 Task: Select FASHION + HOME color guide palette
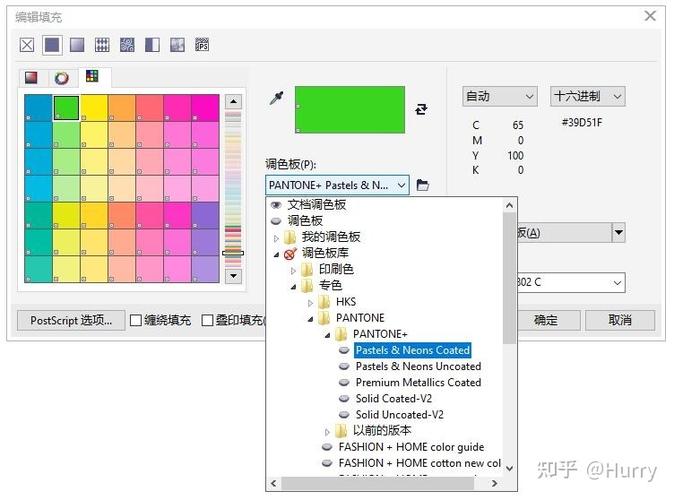(x=411, y=447)
